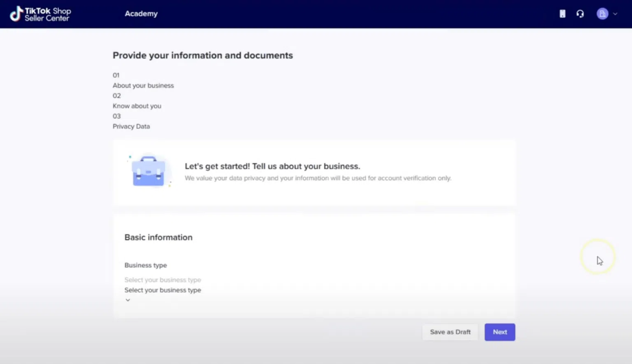This screenshot has width=632, height=364.
Task: Click the 'Provide your information and documents' title
Action: pos(203,56)
